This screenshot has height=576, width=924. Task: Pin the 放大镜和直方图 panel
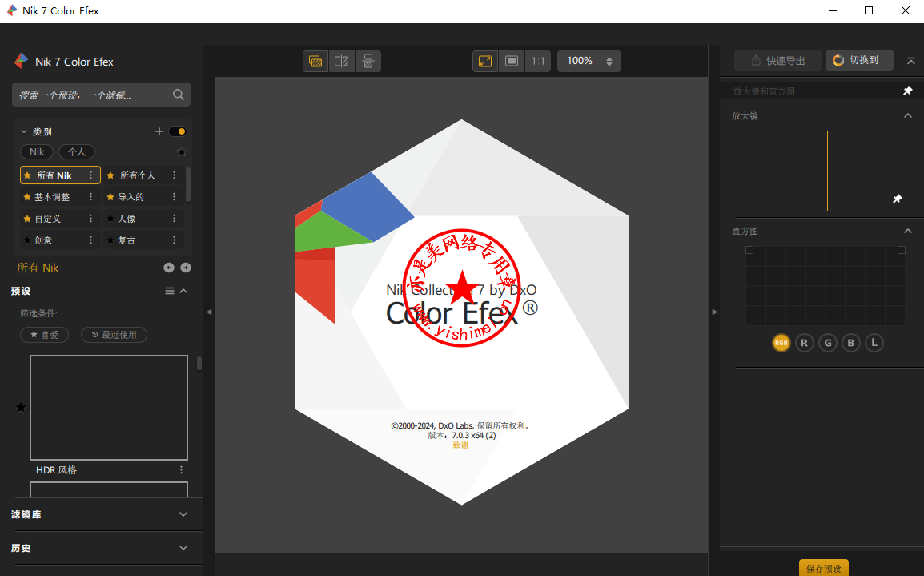pos(907,91)
